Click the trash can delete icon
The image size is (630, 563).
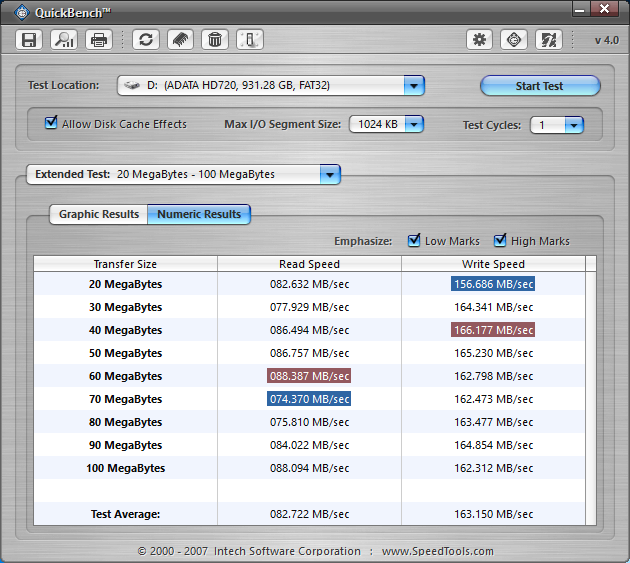pyautogui.click(x=214, y=40)
